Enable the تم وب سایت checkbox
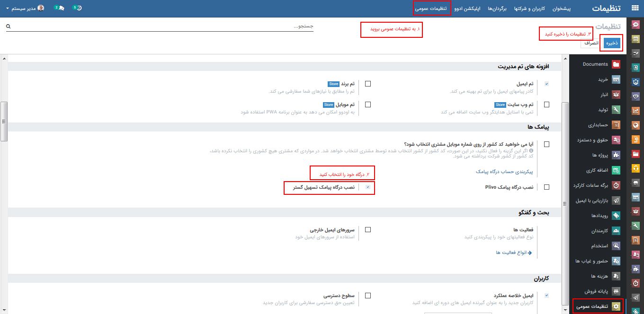 [x=547, y=105]
